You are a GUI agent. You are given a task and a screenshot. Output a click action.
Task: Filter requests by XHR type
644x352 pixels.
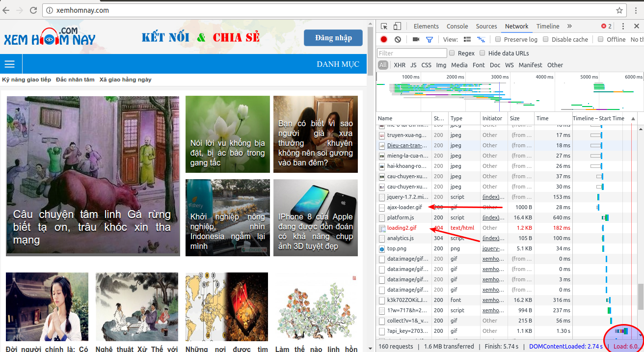(400, 65)
